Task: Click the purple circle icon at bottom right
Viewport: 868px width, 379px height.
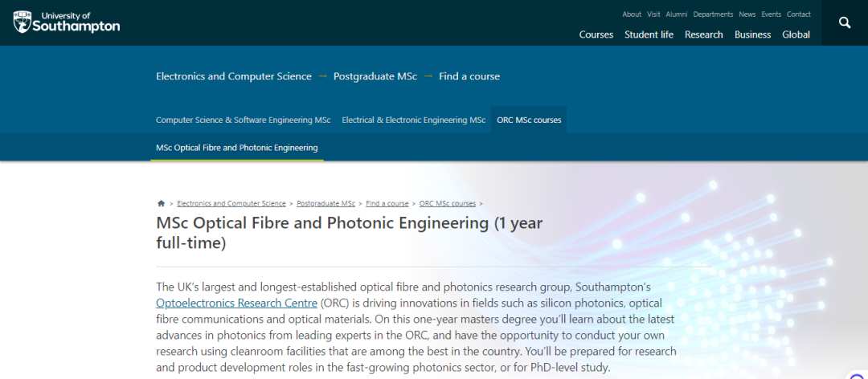Action: [x=857, y=374]
